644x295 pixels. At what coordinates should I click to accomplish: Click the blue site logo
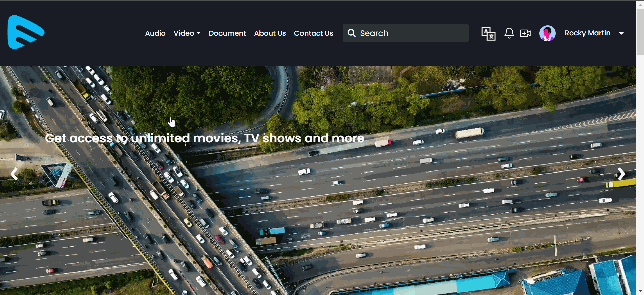[26, 32]
